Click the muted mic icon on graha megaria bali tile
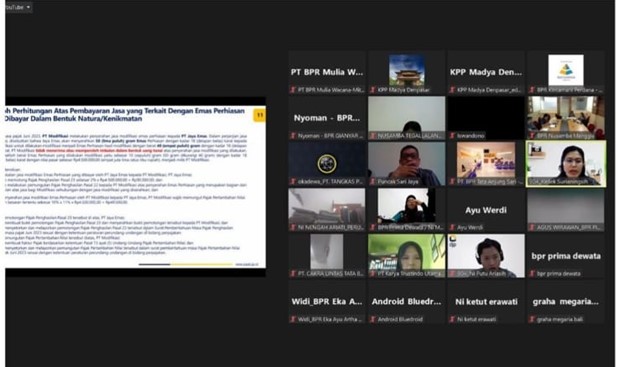 pos(532,319)
